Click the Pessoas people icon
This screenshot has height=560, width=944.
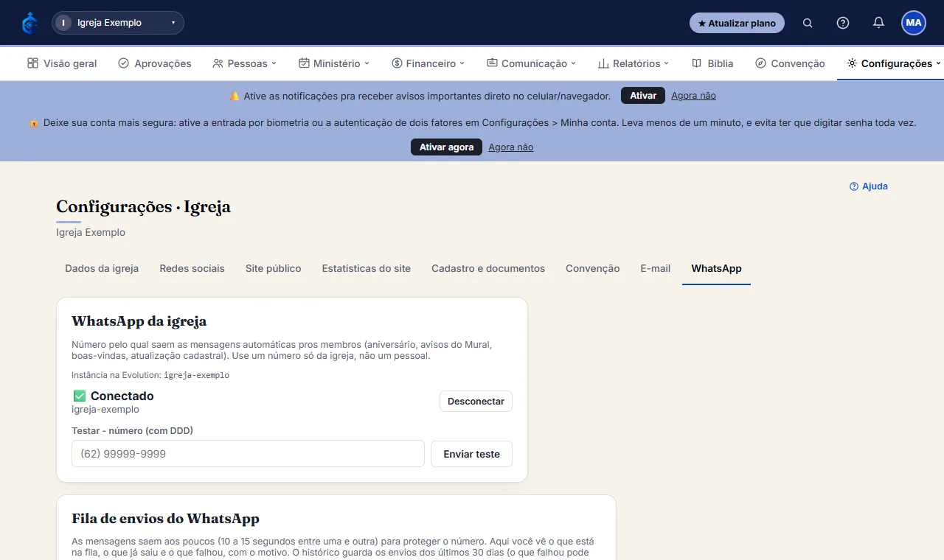[218, 63]
